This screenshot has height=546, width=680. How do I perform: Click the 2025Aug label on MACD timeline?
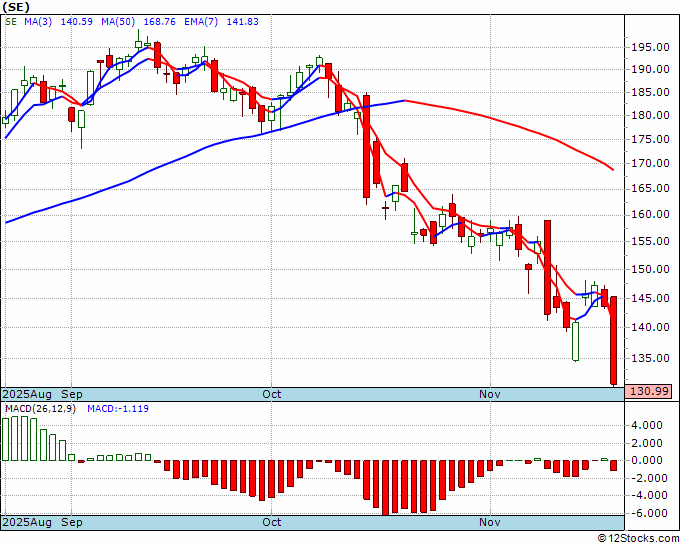pos(27,522)
